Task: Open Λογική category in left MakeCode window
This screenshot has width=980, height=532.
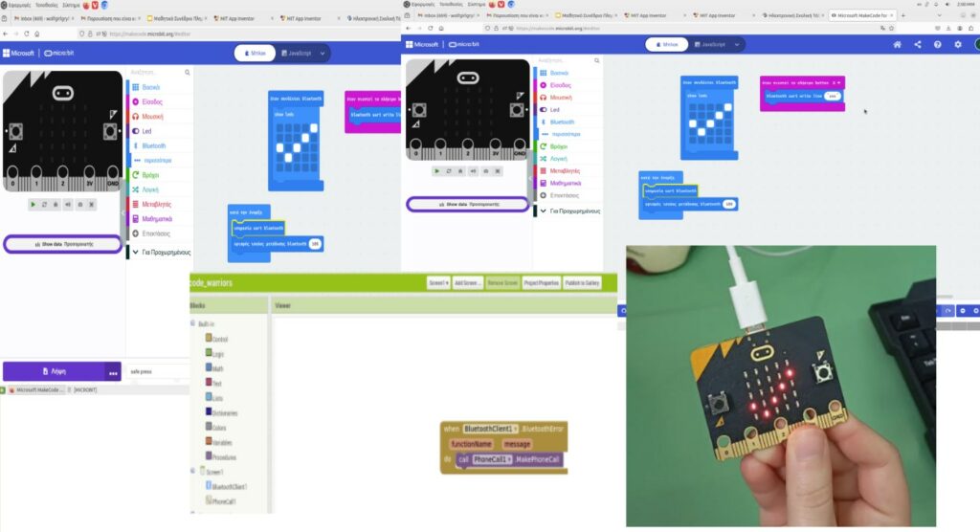Action: click(158, 189)
